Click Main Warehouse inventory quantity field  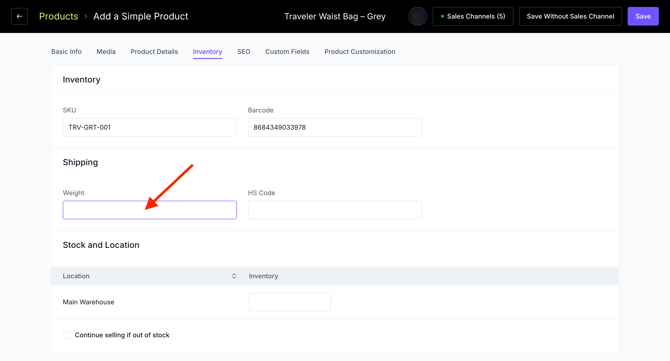(290, 302)
